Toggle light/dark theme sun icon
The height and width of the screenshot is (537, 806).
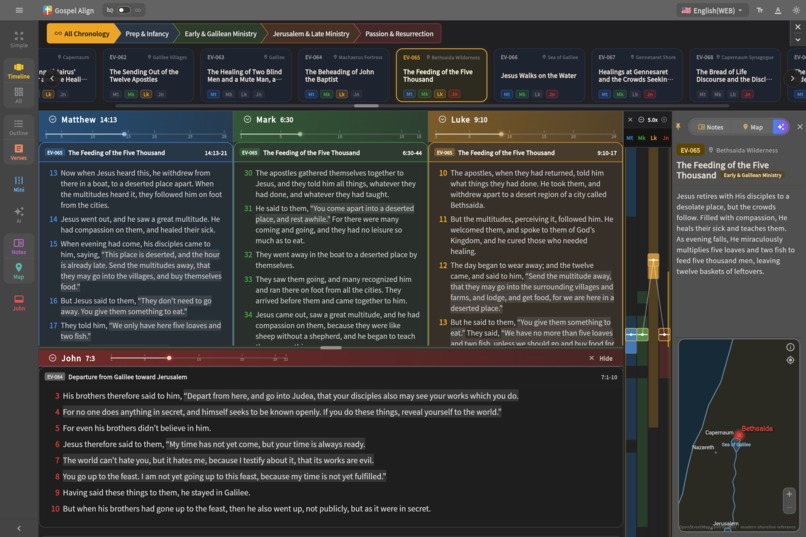(796, 10)
